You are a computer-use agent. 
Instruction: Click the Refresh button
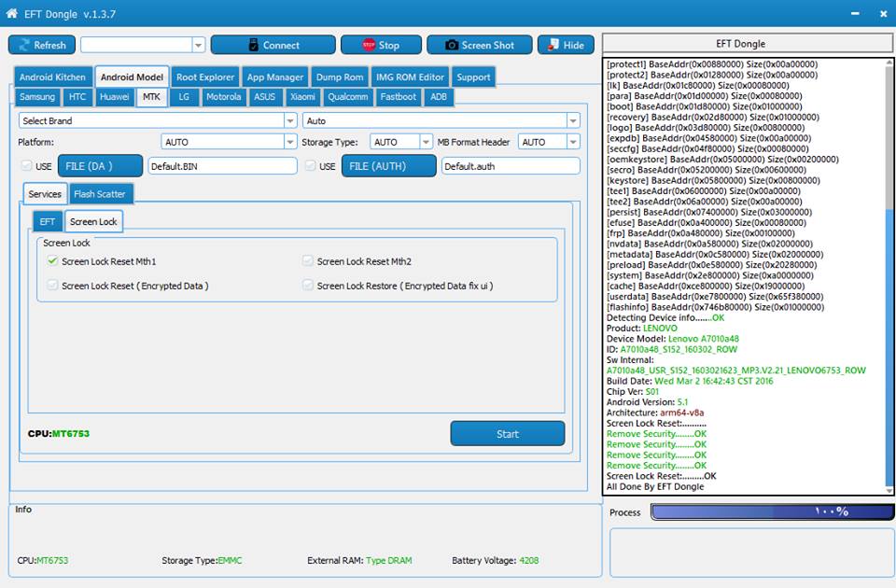point(42,45)
